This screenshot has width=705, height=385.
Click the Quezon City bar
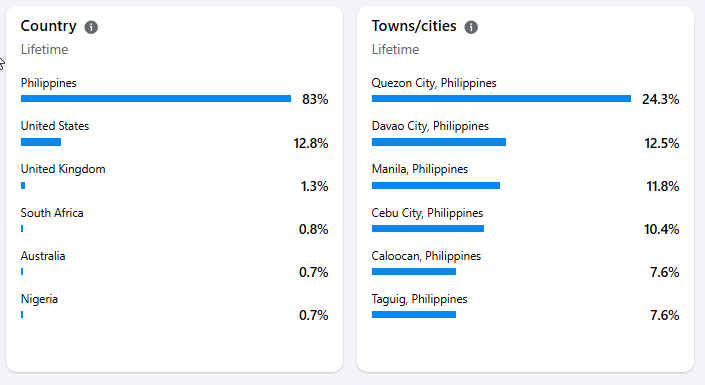coord(501,98)
